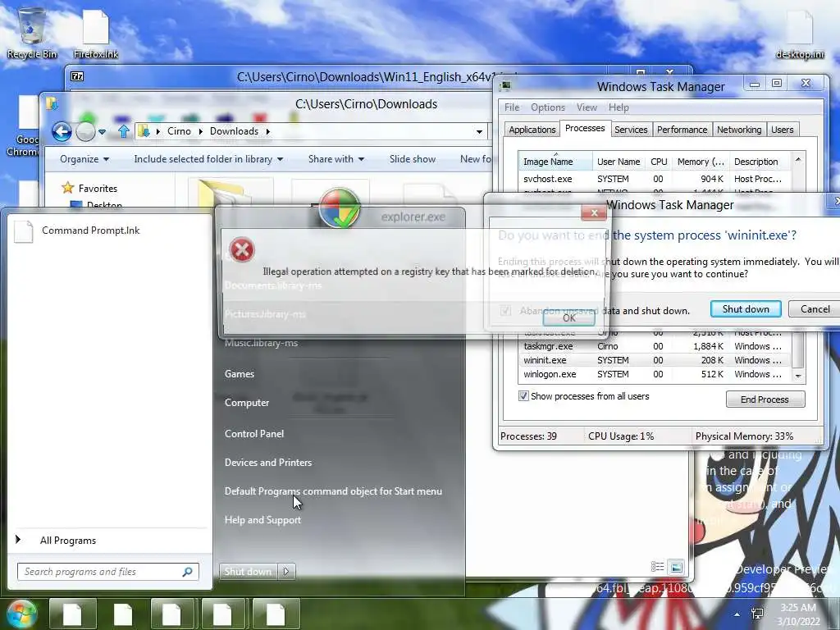Go back in the Downloads explorer window

point(62,131)
